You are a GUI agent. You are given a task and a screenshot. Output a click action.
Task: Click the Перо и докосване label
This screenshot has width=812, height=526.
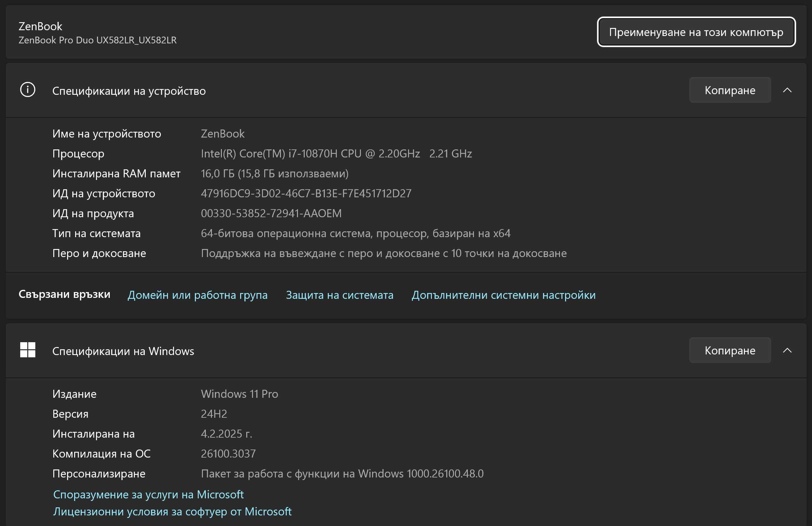point(99,254)
